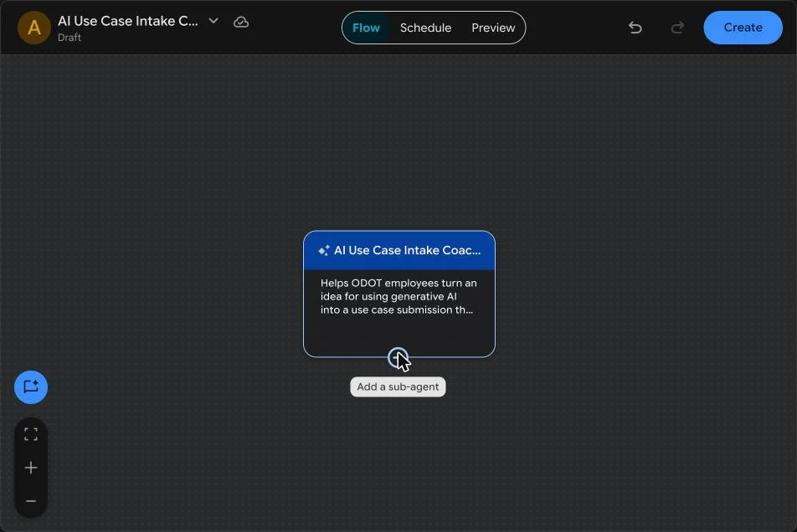Click the cloud saved status icon

click(x=241, y=22)
